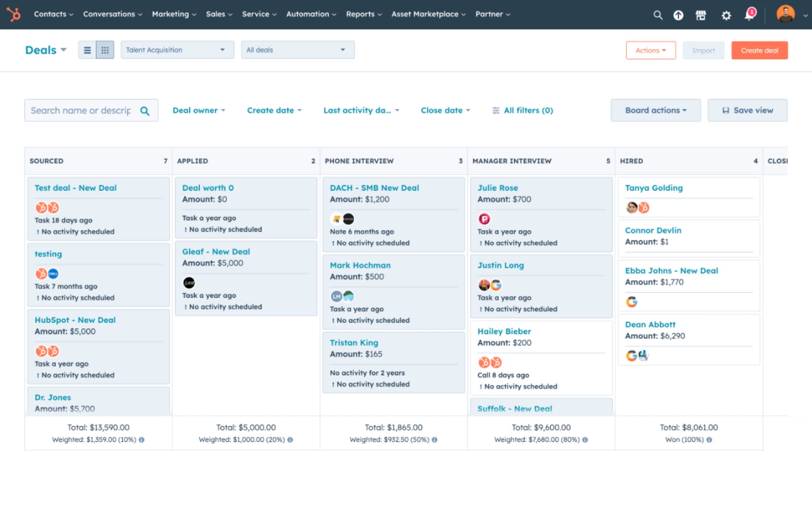View notifications via the bell icon
Image resolution: width=812 pixels, height=516 pixels.
(749, 15)
